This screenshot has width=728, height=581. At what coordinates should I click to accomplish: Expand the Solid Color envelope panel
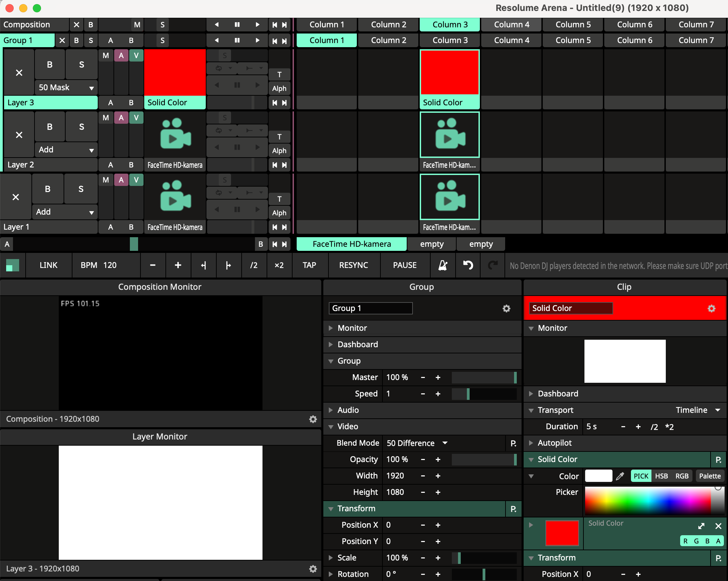coord(701,526)
